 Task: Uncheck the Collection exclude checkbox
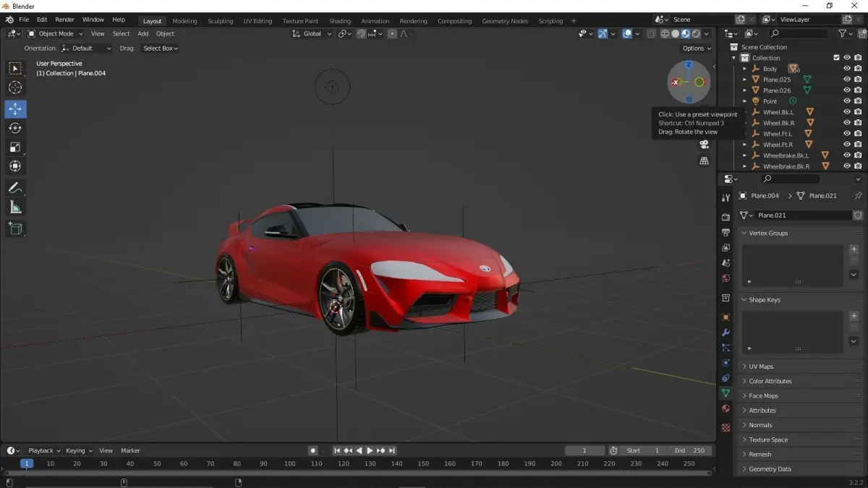pos(836,58)
